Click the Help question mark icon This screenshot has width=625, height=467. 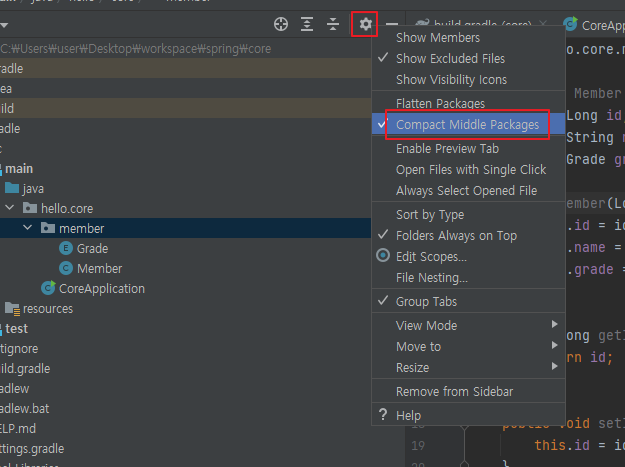tap(383, 415)
